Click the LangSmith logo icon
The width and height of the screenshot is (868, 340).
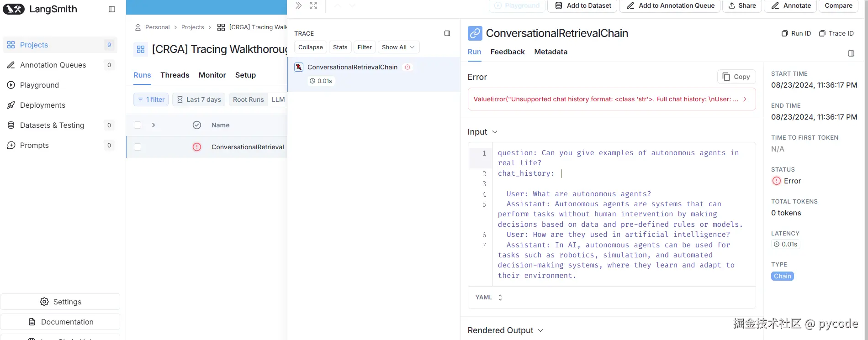14,9
